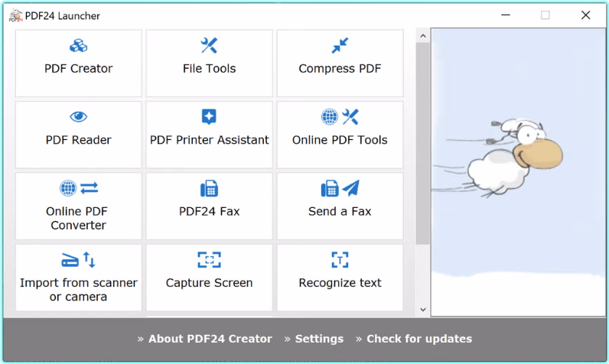The width and height of the screenshot is (609, 364).
Task: Open About PDF24 Creator link
Action: pyautogui.click(x=210, y=339)
